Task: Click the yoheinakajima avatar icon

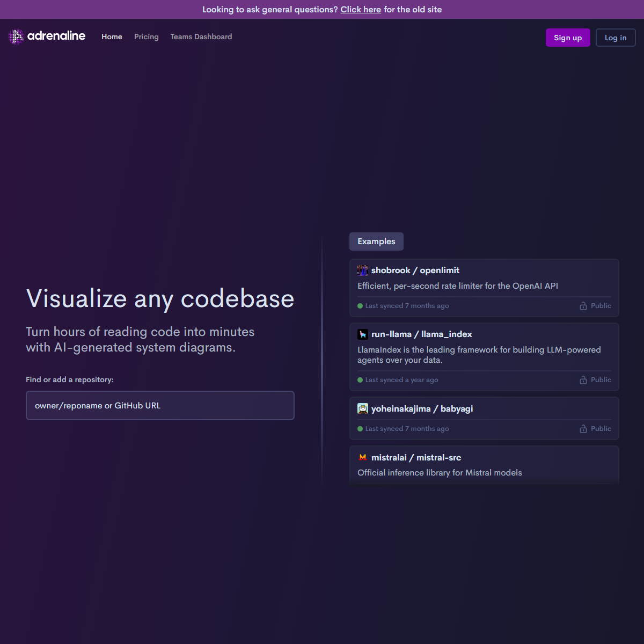Action: point(363,408)
